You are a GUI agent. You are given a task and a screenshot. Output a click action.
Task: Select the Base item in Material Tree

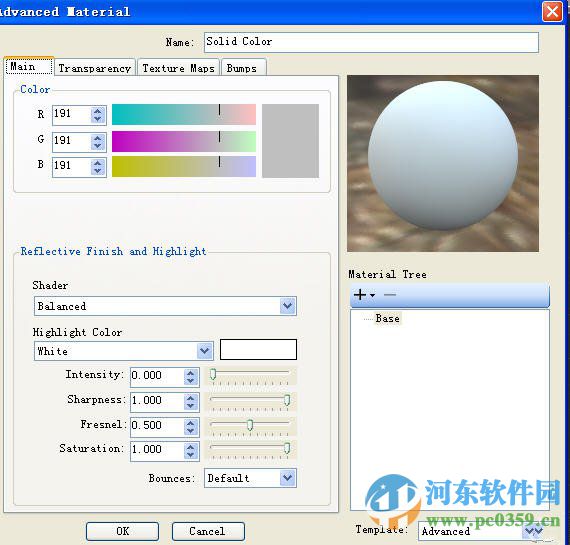tap(388, 318)
